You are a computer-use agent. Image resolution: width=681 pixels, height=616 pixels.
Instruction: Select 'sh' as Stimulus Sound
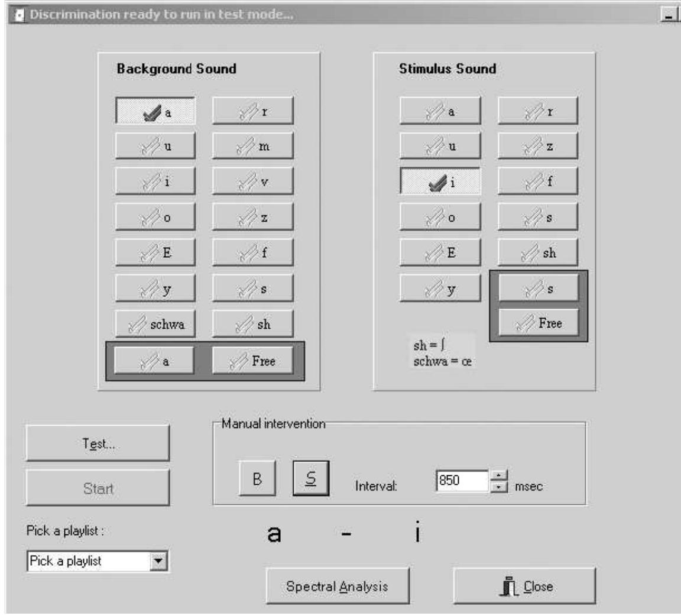tap(538, 252)
